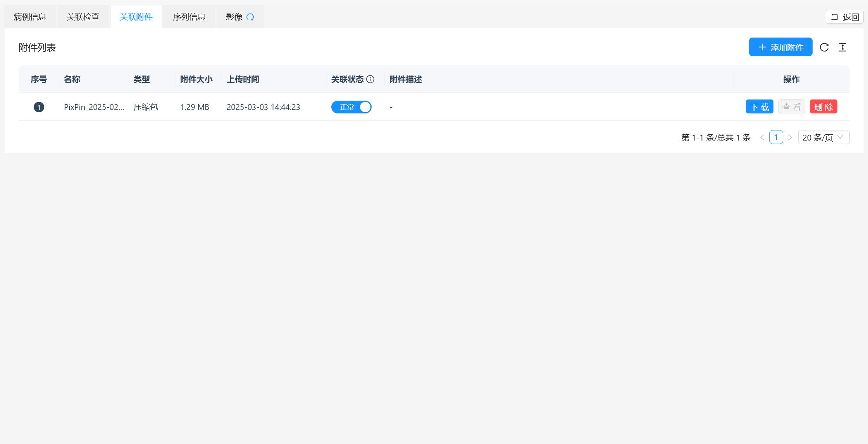Viewport: 868px width, 444px height.
Task: Click the chevron on the page size selector
Action: click(x=840, y=137)
